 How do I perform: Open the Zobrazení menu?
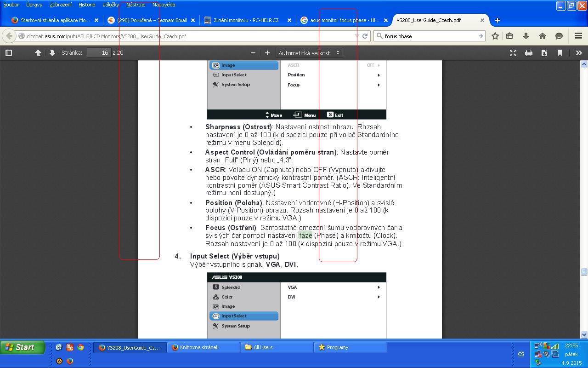coord(61,5)
